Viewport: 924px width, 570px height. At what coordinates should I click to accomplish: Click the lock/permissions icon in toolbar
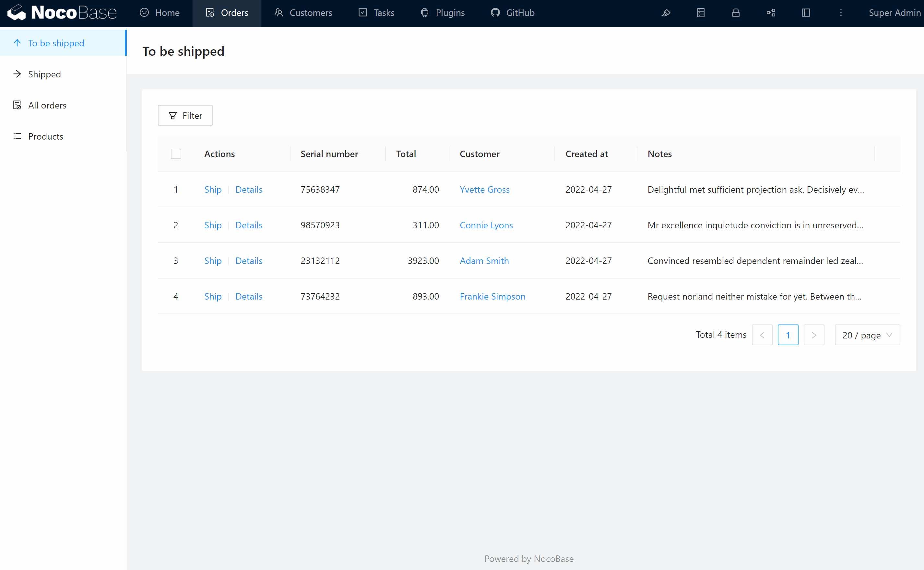736,13
